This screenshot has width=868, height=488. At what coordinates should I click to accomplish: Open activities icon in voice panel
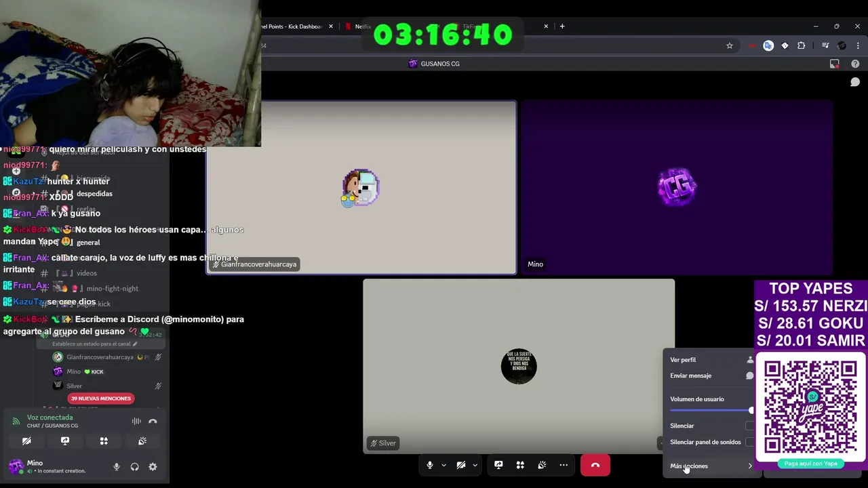click(x=104, y=441)
